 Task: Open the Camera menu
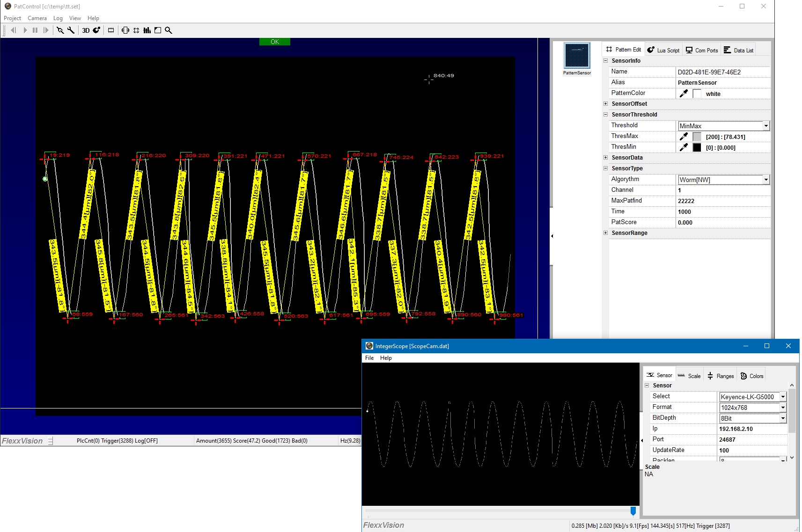click(x=37, y=18)
